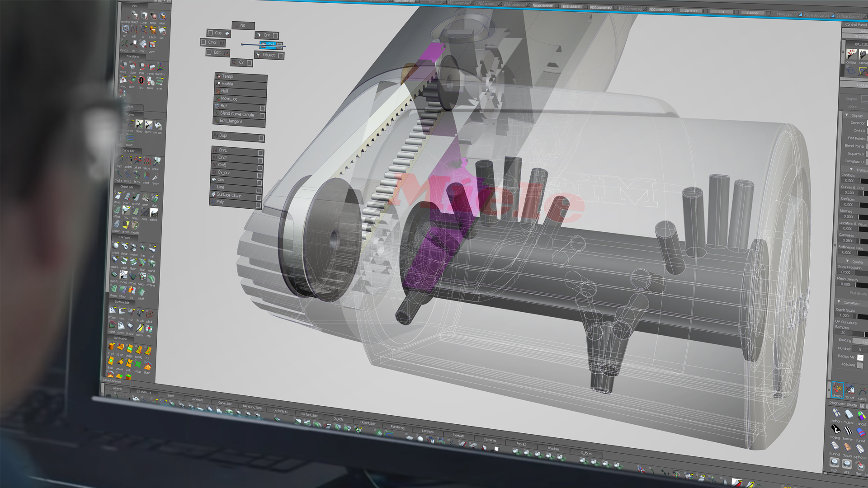Open the Paint palette tab
Viewport: 868px width, 488px height.
[131, 107]
